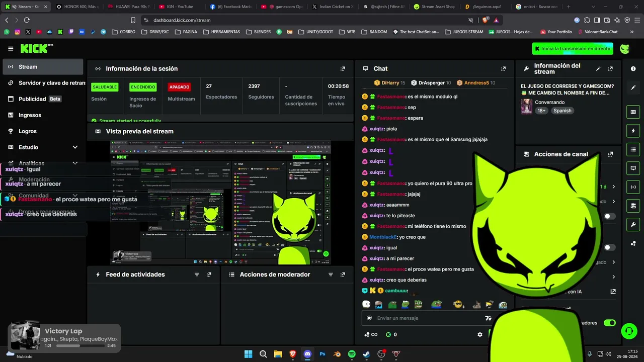This screenshot has width=644, height=362.
Task: Pop out the Chat panel
Action: pyautogui.click(x=503, y=69)
